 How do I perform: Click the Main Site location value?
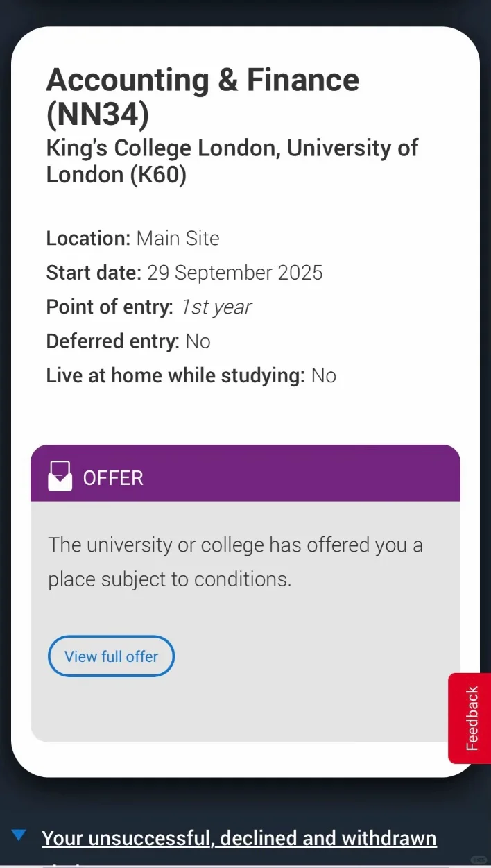[x=178, y=239]
